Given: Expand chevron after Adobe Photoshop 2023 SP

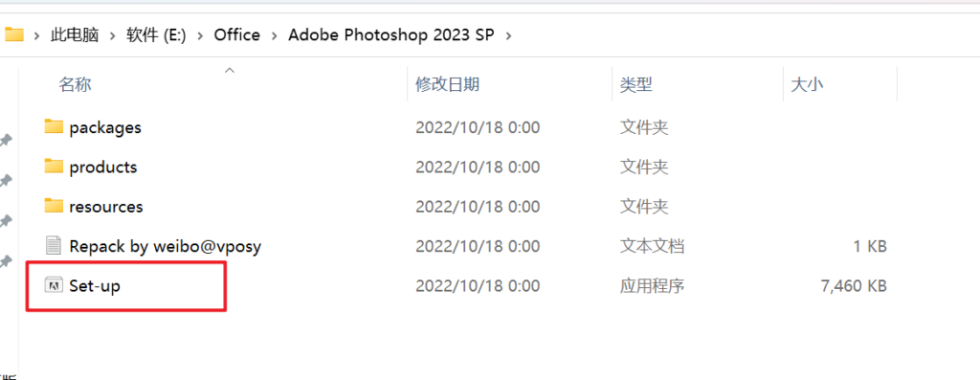Looking at the screenshot, I should point(508,35).
